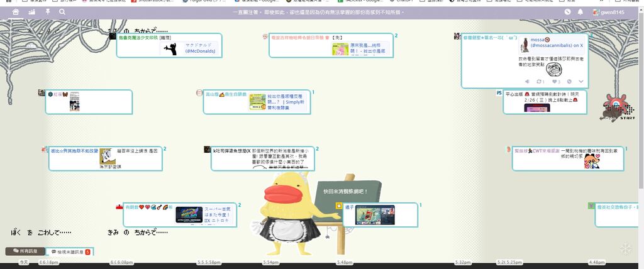644x269 pixels.
Task: Click avatar beside the 紅夜 plurk
Action: point(42,93)
